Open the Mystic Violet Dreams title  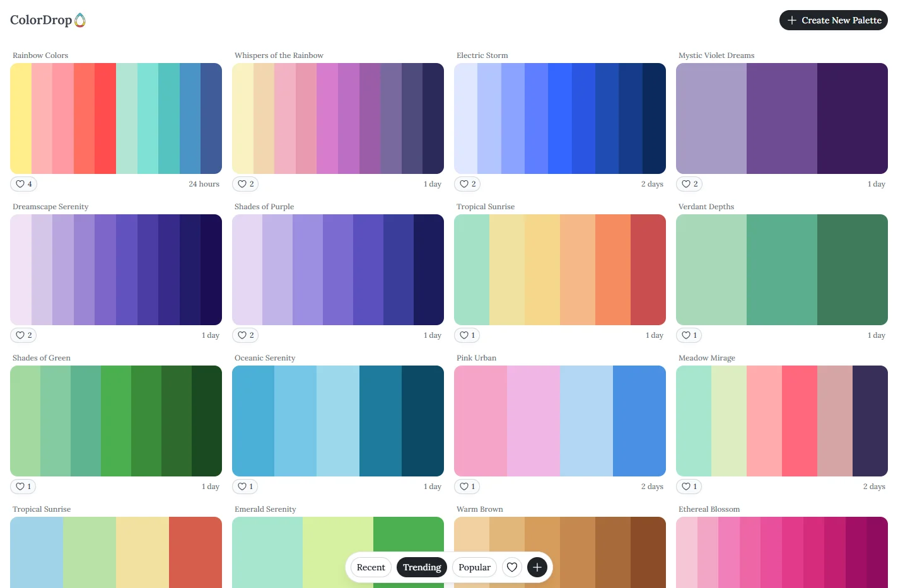click(716, 55)
